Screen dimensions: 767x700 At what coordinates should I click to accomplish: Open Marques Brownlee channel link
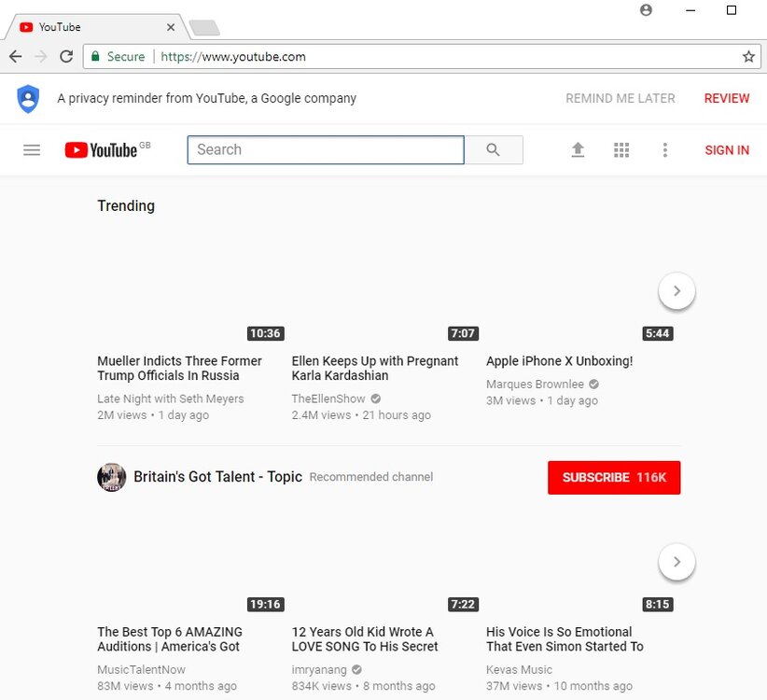tap(535, 384)
